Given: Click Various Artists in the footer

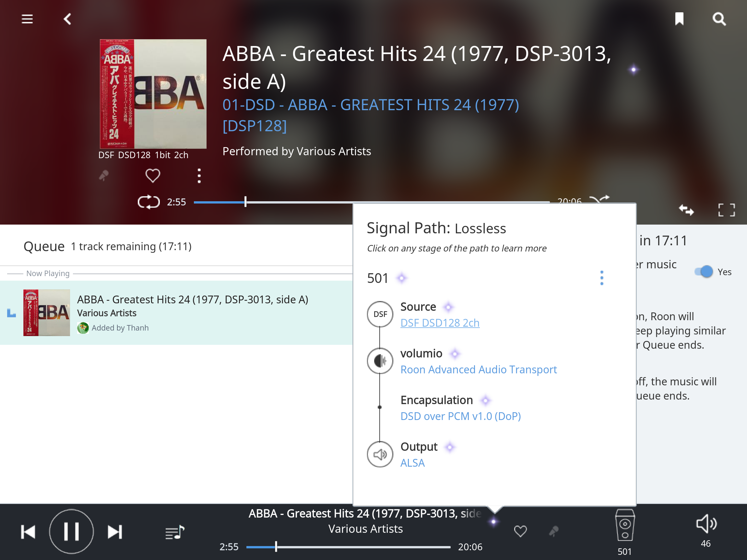Looking at the screenshot, I should tap(365, 529).
